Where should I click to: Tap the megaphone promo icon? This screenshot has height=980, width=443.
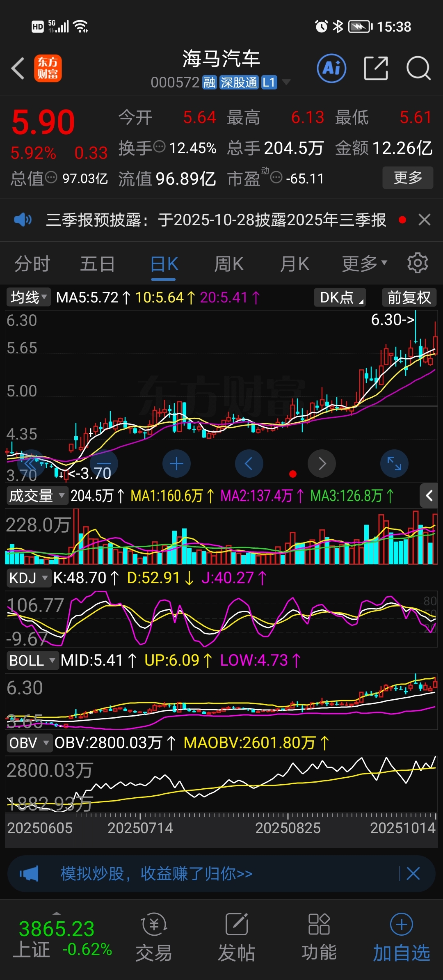[x=29, y=874]
